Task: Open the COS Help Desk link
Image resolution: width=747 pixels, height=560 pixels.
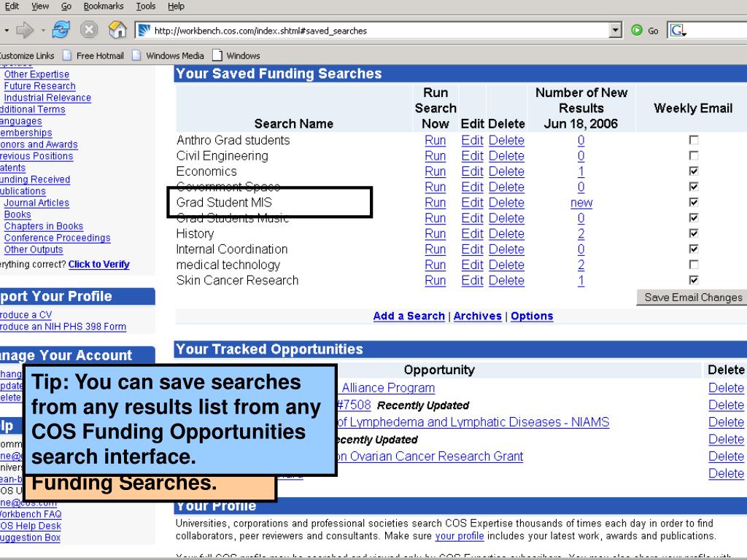Action: (x=31, y=526)
